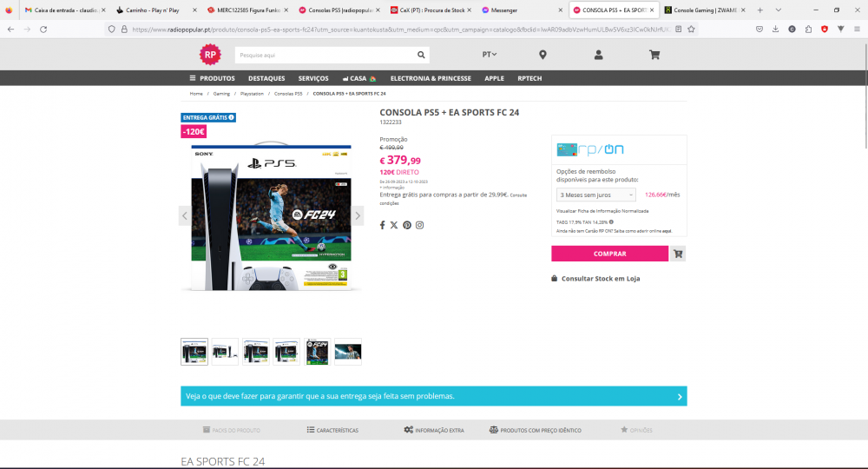The width and height of the screenshot is (868, 469).
Task: Click the Gaming breadcrumb link
Action: pyautogui.click(x=221, y=94)
